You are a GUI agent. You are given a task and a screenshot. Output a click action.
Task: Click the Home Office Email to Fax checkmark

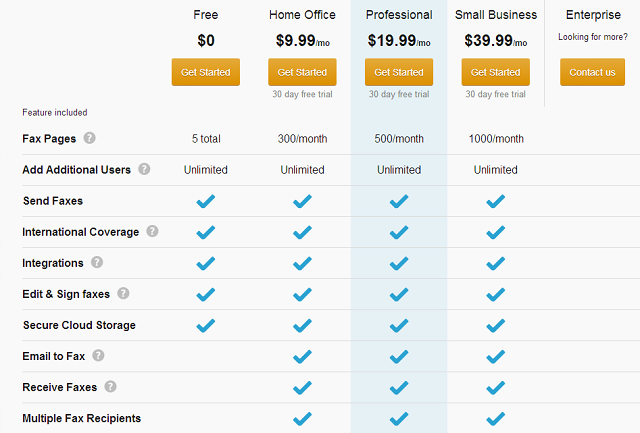[302, 357]
